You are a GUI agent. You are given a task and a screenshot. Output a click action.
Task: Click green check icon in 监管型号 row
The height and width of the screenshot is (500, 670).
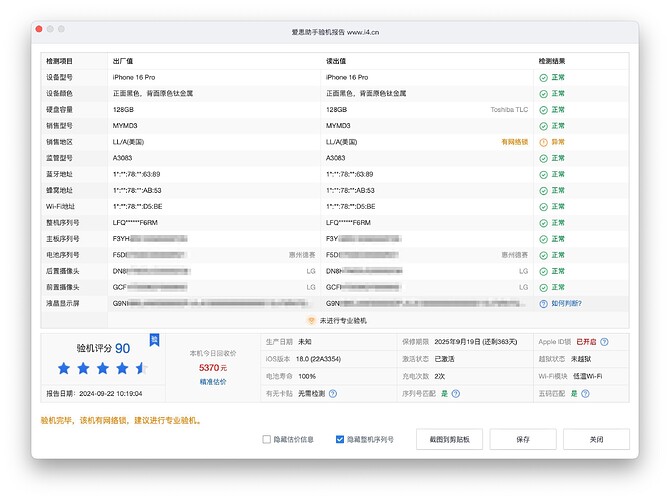tap(543, 159)
